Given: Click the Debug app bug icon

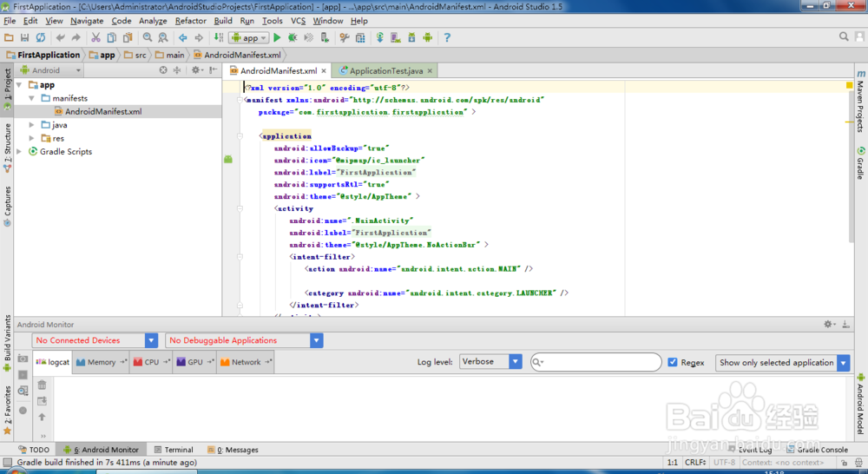Looking at the screenshot, I should point(293,37).
